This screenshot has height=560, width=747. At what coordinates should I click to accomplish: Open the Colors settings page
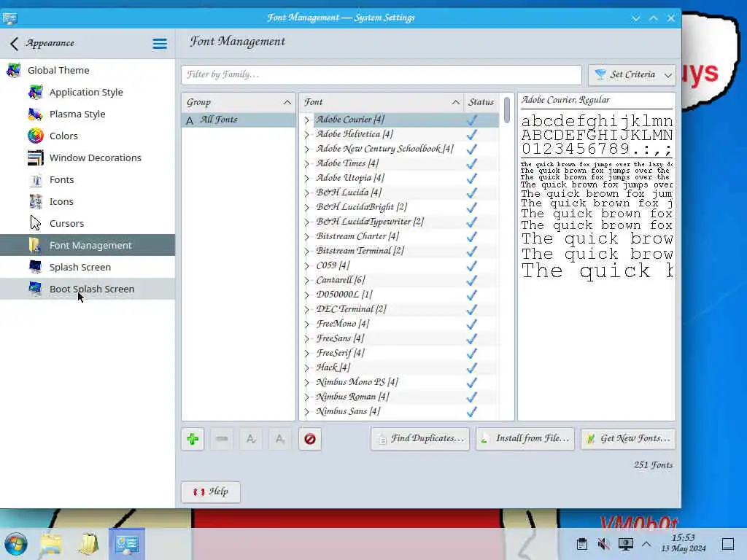pos(88,136)
